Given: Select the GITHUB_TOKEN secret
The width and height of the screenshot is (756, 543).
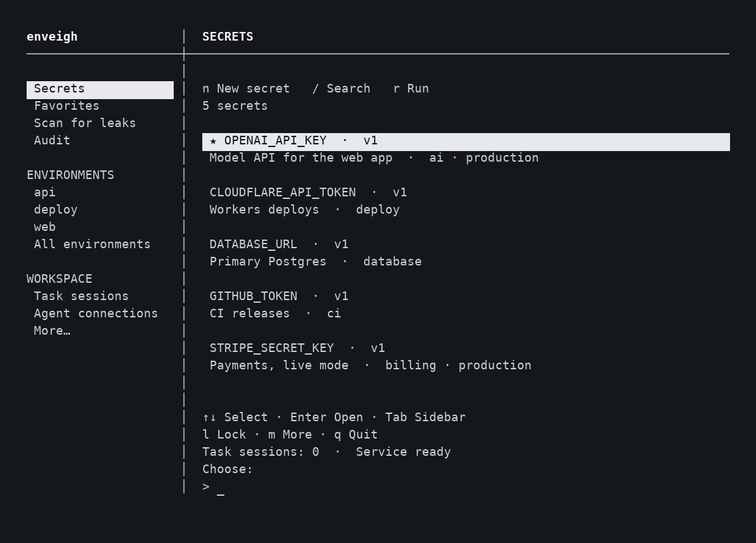Looking at the screenshot, I should tap(253, 297).
